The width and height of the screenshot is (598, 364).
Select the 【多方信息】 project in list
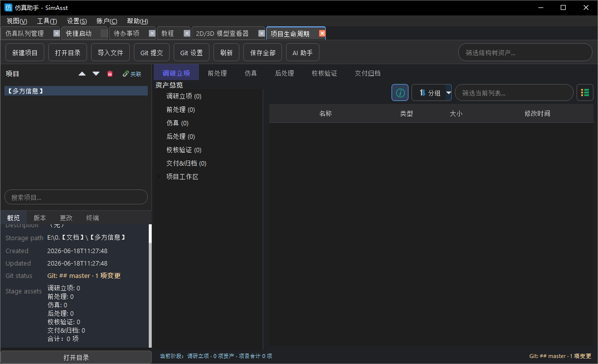point(76,91)
